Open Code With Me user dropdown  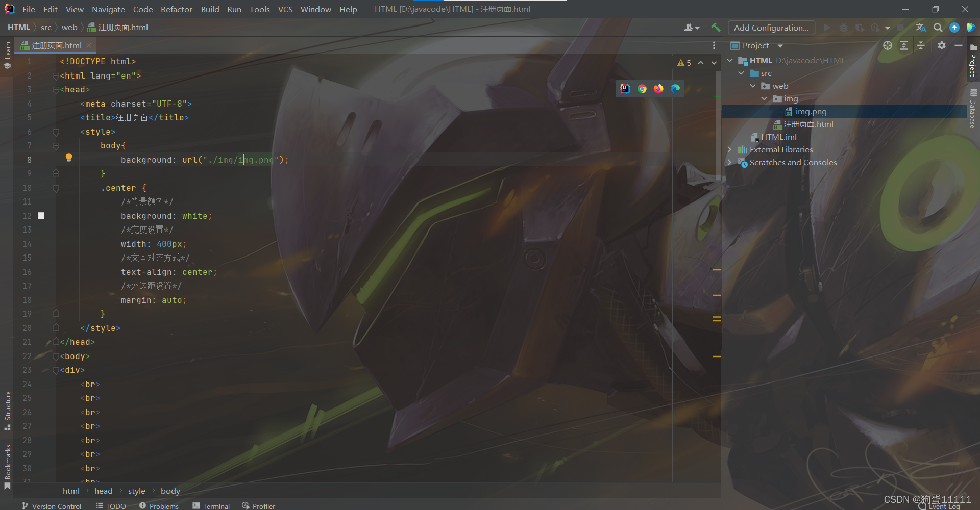coord(692,28)
